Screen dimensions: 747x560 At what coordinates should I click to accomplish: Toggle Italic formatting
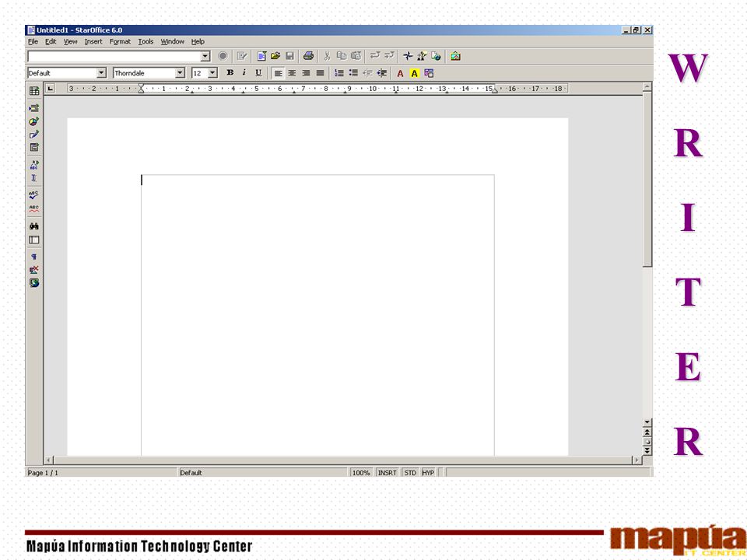[x=244, y=73]
